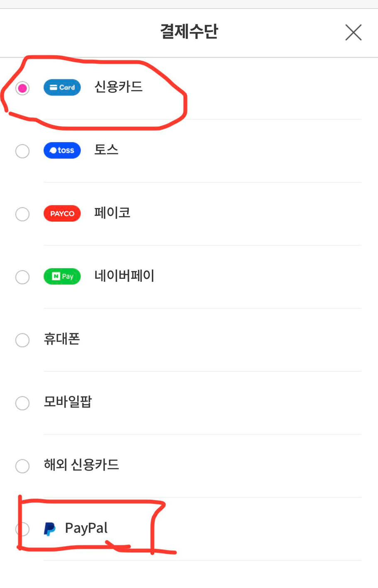Choose the 토스 text label
Viewport: 378px width, 588px height.
click(106, 150)
